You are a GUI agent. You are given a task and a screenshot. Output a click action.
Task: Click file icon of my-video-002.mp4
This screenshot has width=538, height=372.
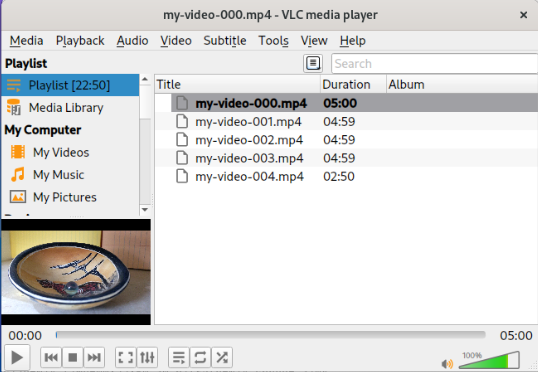click(182, 140)
